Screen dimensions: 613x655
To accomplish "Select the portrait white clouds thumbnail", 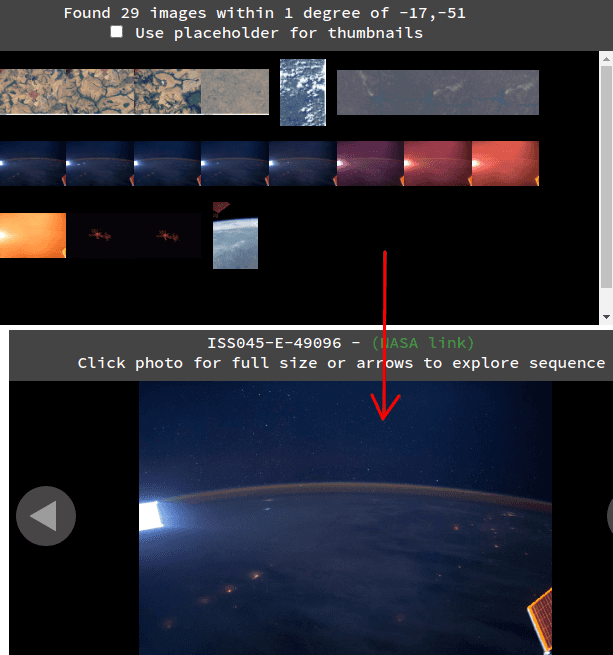I will [303, 92].
